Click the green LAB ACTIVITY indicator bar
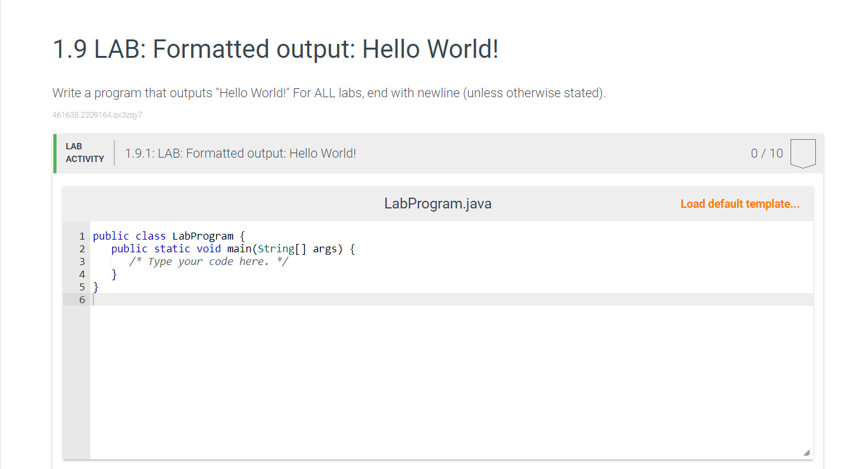This screenshot has width=868, height=469. 55,153
